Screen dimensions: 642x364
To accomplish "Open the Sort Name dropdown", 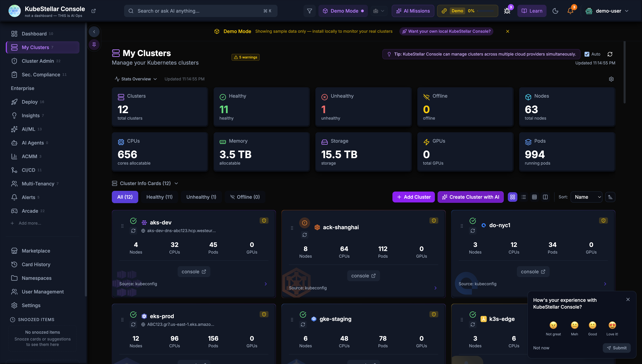I will [586, 197].
